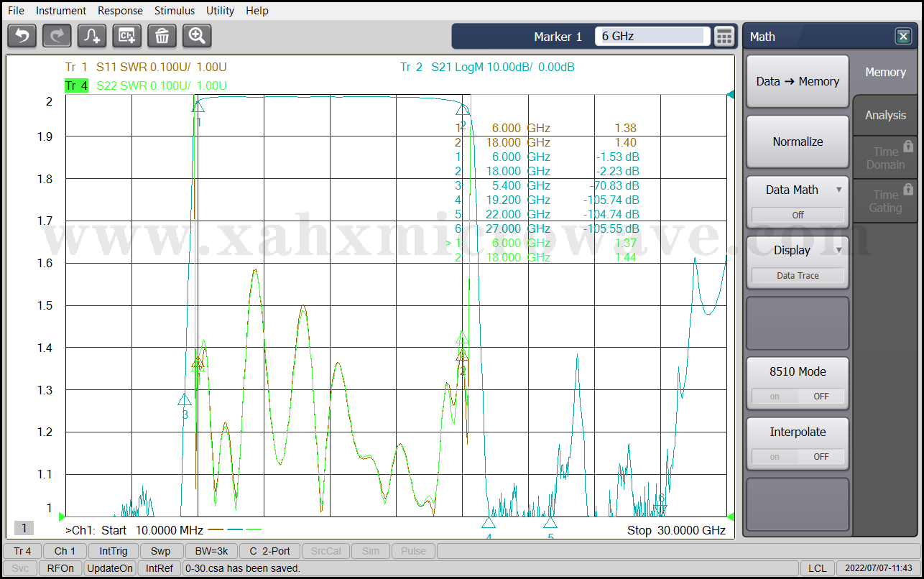Activate the magnifier zoom icon

(197, 35)
